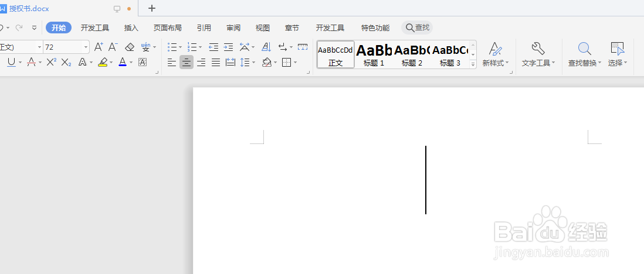Open font color dropdown arrow
Image resolution: width=644 pixels, height=274 pixels.
(x=131, y=63)
